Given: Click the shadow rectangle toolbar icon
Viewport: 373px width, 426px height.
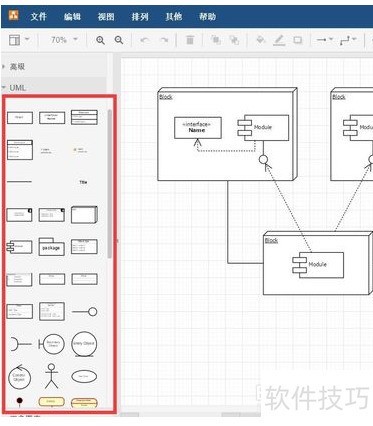Looking at the screenshot, I should (297, 40).
